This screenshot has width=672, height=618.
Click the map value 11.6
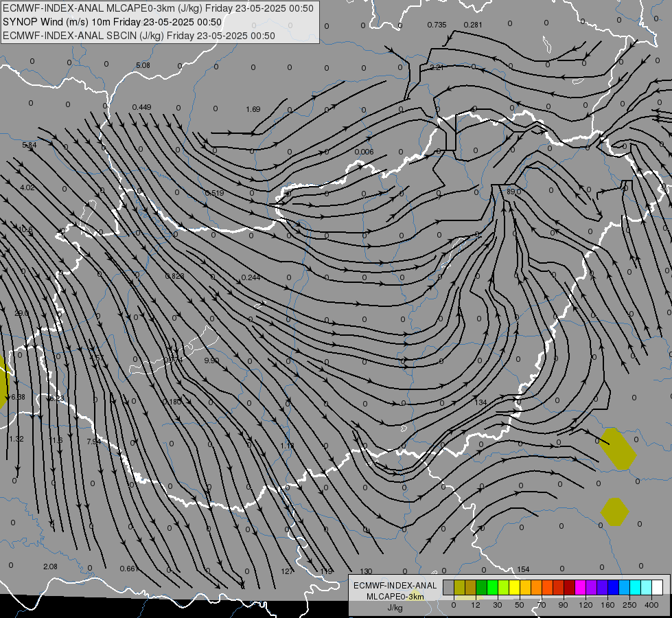pos(56,440)
